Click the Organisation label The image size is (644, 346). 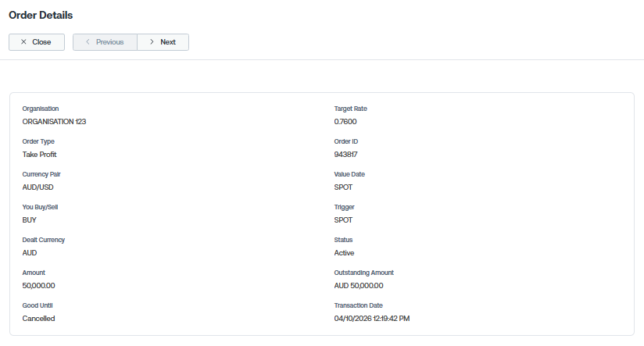(41, 109)
